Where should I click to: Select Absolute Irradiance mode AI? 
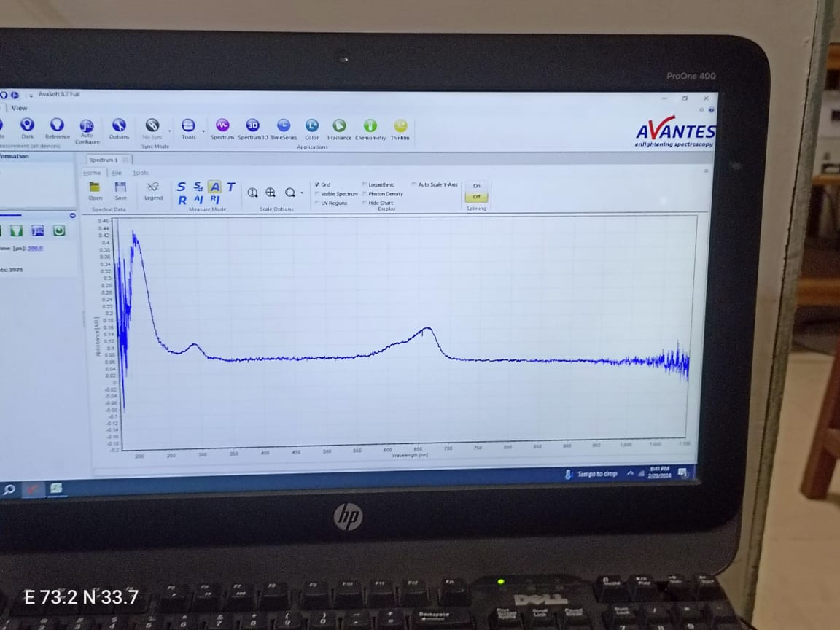click(x=198, y=199)
